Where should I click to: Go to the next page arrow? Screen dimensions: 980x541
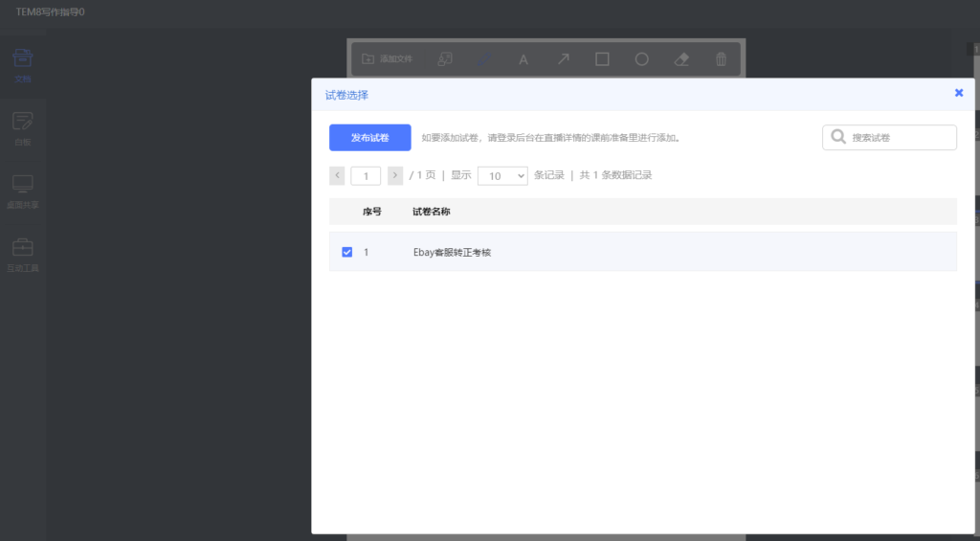coord(395,176)
